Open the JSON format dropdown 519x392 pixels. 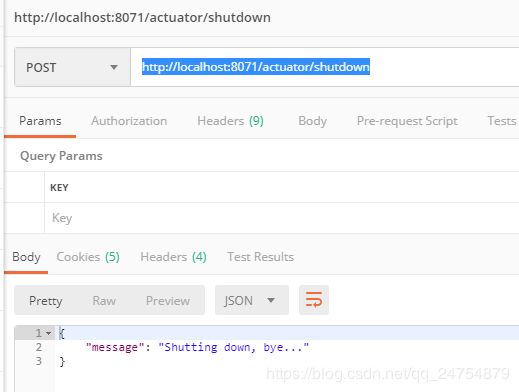coord(252,300)
